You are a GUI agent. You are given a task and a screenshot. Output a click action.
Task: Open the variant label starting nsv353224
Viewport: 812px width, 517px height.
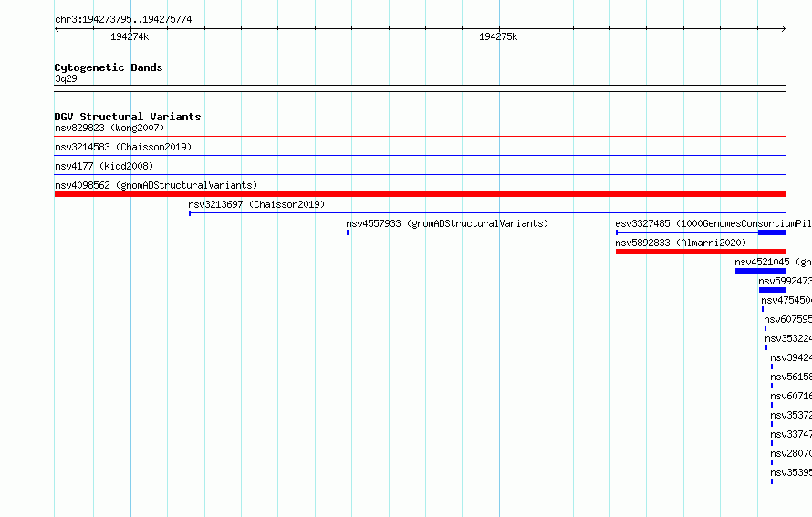788,338
